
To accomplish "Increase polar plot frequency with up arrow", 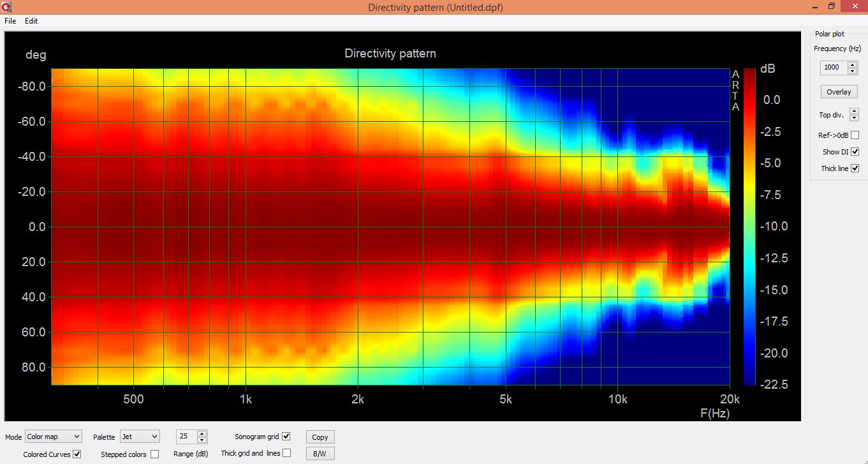I will pos(853,64).
